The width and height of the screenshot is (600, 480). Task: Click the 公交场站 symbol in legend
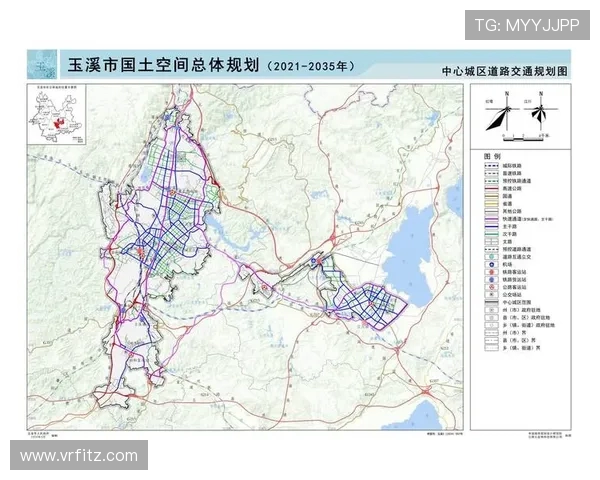(x=489, y=294)
